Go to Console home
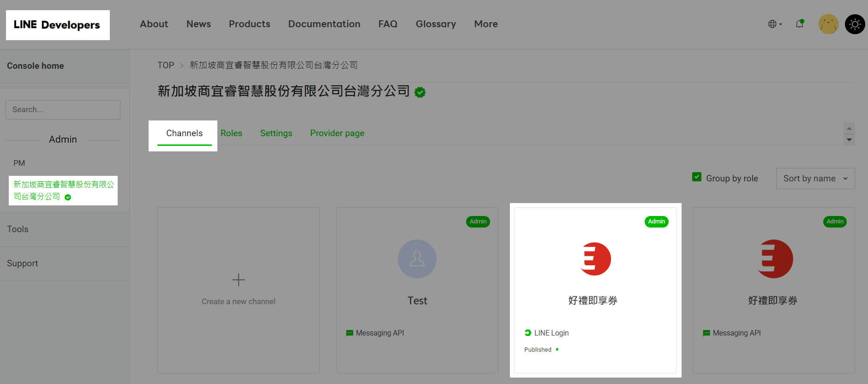The height and width of the screenshot is (384, 868). (x=36, y=66)
